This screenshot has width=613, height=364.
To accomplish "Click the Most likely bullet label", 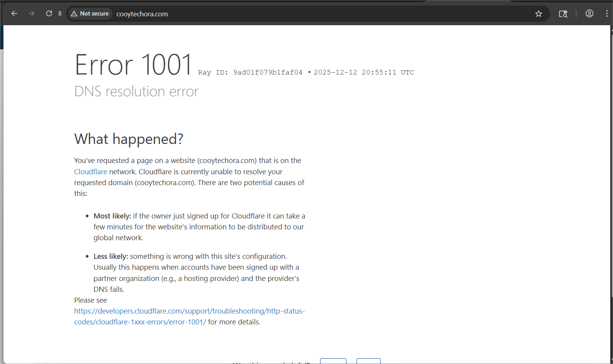I will (x=112, y=216).
